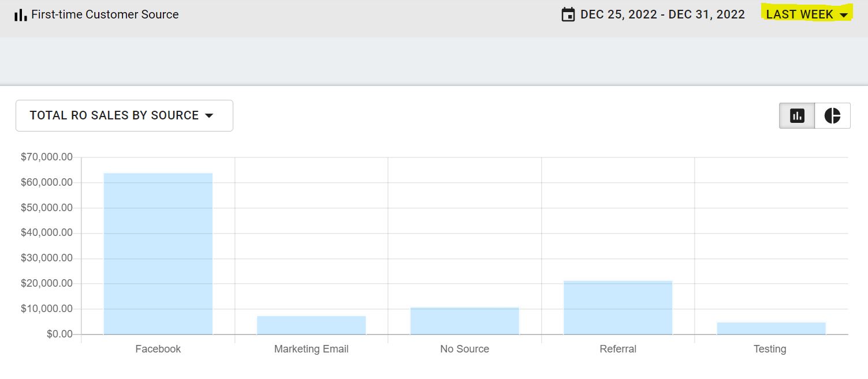Click the date range Dec 25 - Dec 31, 2022
The image size is (868, 379).
662,14
